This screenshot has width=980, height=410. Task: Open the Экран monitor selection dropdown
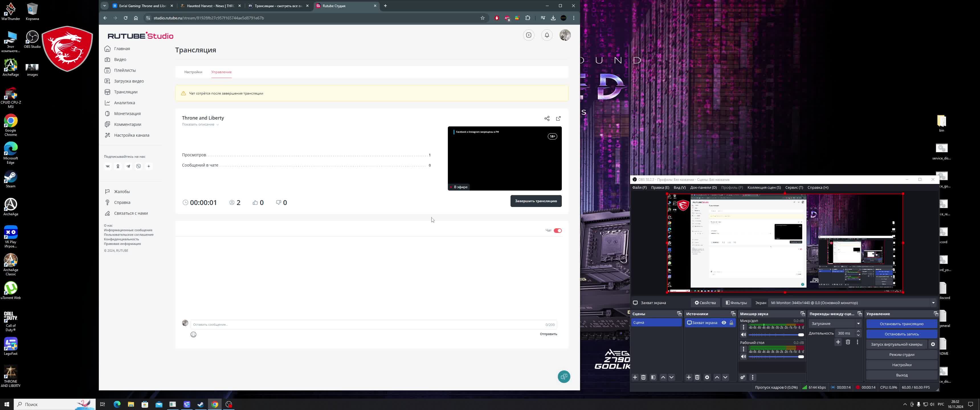[852, 303]
